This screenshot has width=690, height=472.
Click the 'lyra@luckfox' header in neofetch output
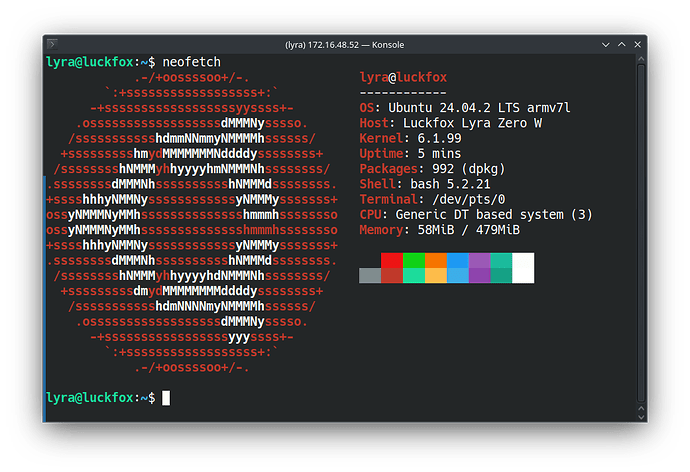point(403,77)
